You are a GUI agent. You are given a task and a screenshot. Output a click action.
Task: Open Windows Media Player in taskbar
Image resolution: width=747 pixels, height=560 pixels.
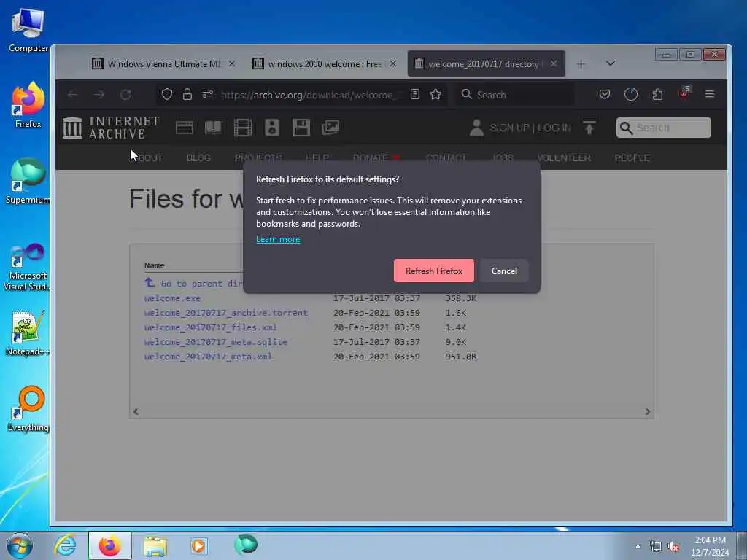tap(199, 545)
